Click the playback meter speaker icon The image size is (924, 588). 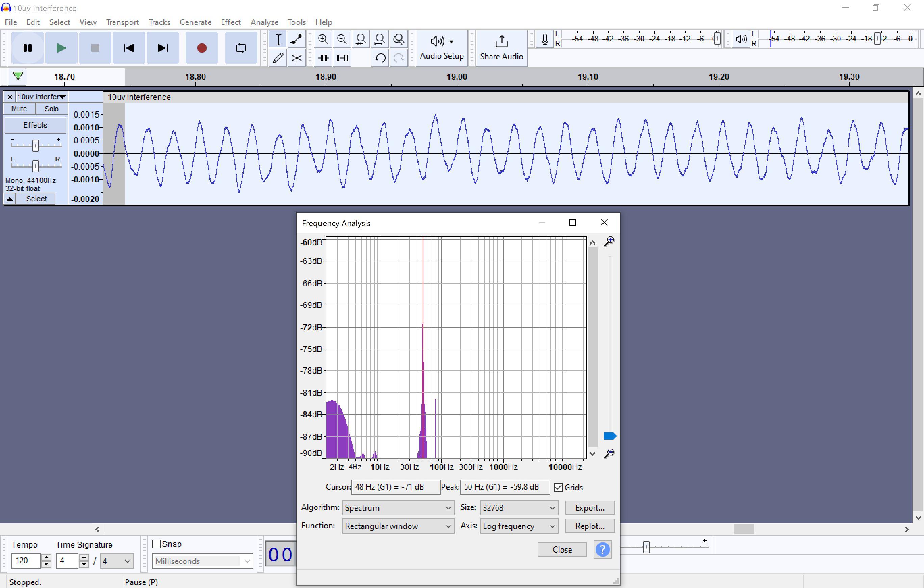coord(741,39)
